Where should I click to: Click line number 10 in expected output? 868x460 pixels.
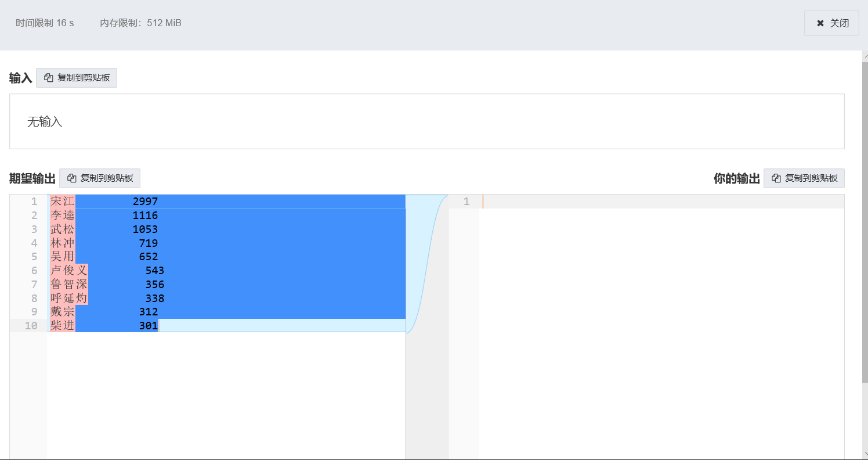point(31,326)
